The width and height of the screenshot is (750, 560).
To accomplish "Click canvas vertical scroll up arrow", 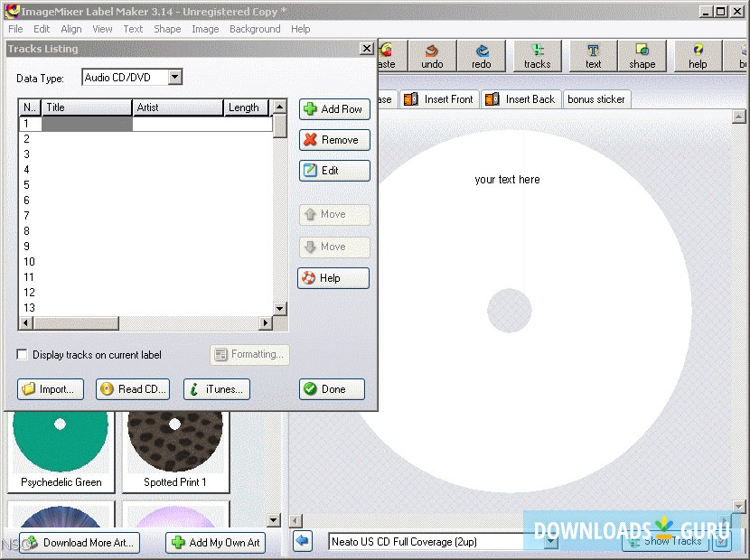I will pos(738,117).
